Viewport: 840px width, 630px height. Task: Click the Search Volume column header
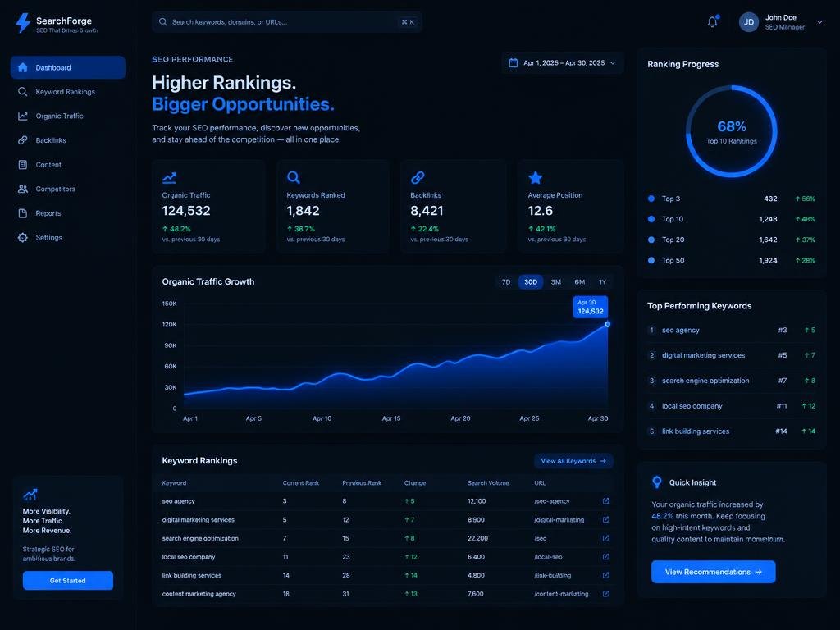(488, 482)
